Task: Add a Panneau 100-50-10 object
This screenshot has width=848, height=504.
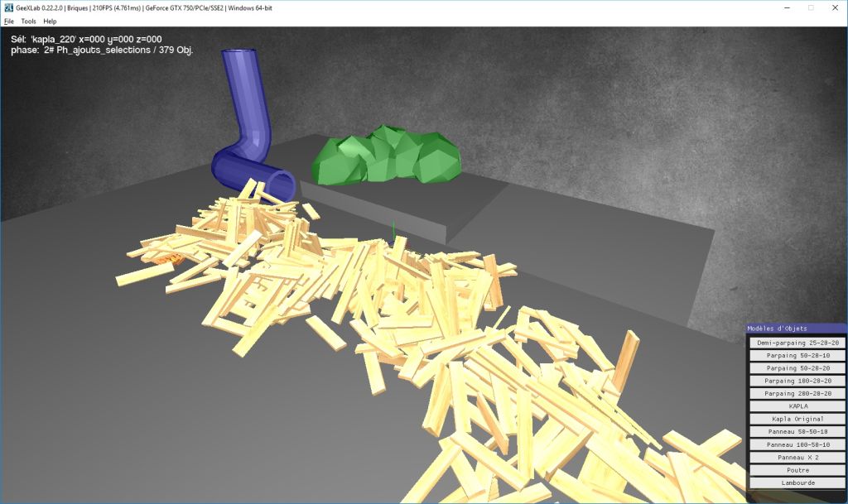Action: (797, 444)
